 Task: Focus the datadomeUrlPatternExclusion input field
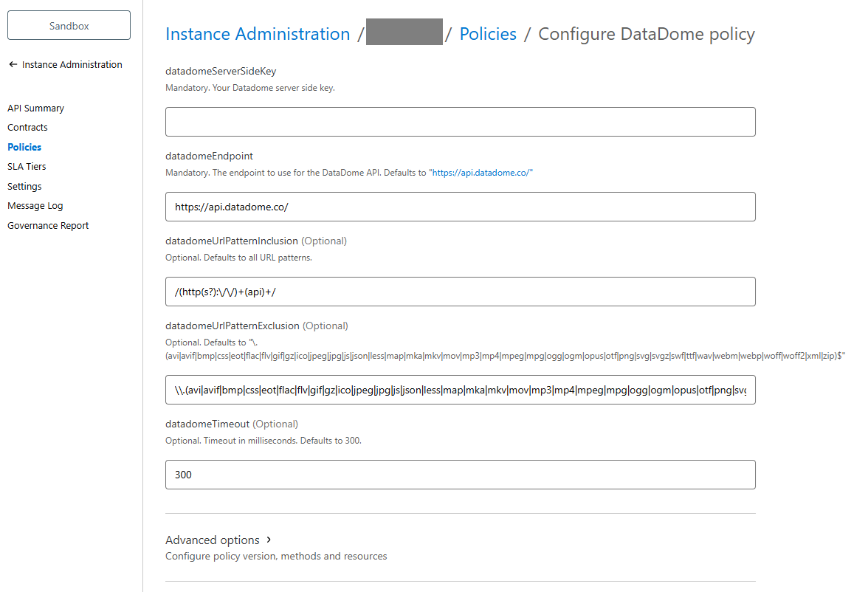tap(461, 390)
